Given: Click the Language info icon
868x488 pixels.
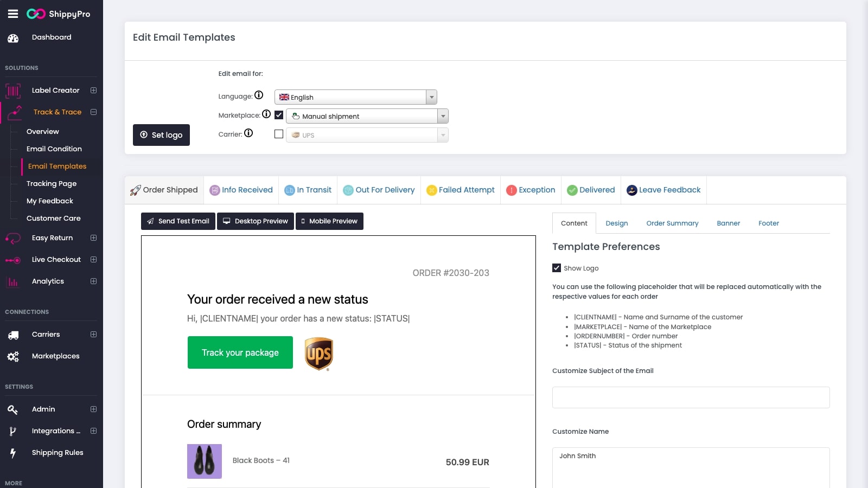Looking at the screenshot, I should point(259,95).
